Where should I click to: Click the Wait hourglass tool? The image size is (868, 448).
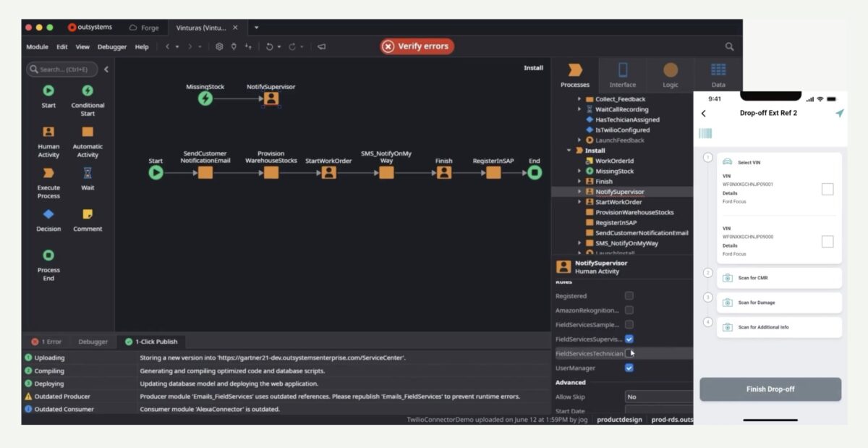[88, 173]
